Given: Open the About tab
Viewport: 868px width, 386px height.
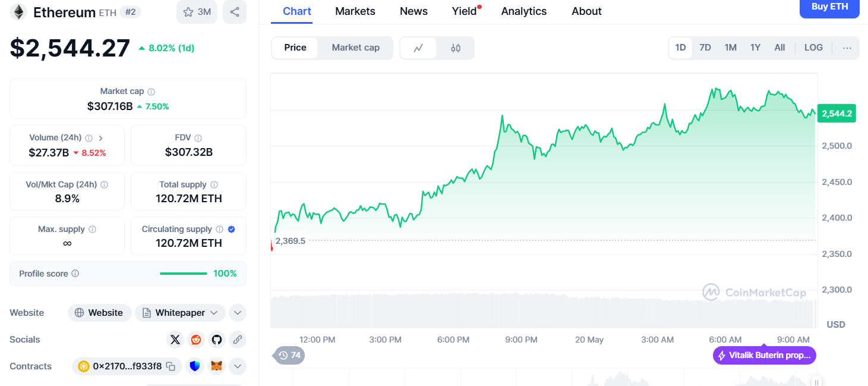Looking at the screenshot, I should pyautogui.click(x=586, y=11).
